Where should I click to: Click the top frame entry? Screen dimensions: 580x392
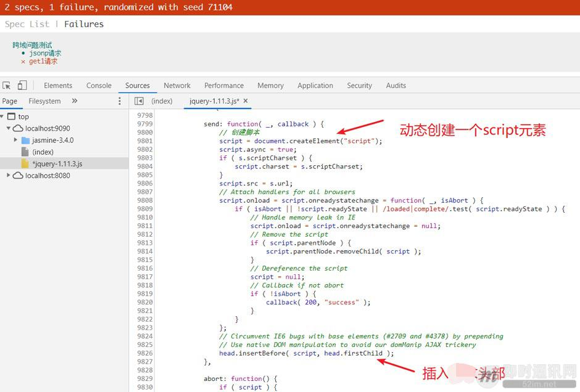pyautogui.click(x=23, y=116)
